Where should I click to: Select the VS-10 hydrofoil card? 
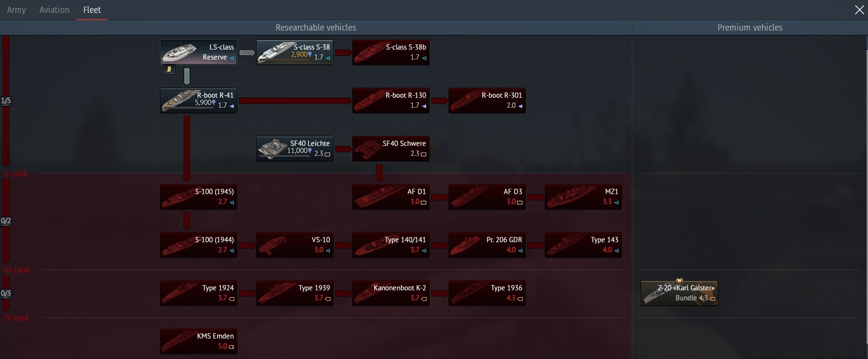click(295, 245)
